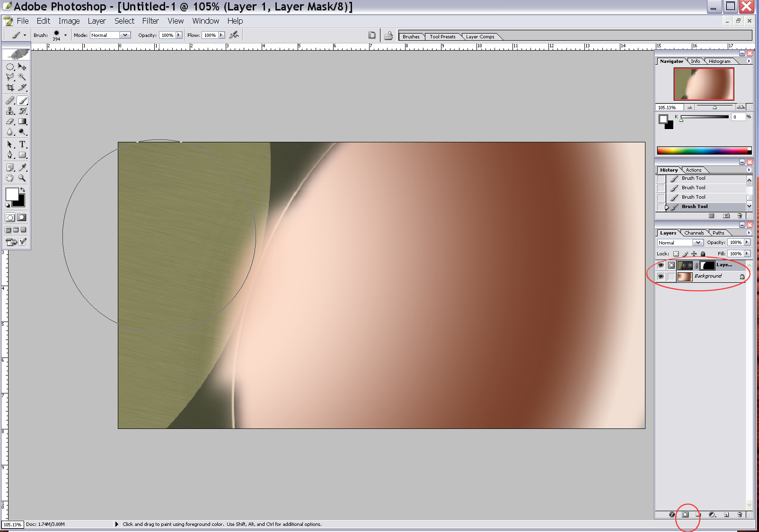Select the Blur tool
The image size is (759, 532).
click(10, 132)
